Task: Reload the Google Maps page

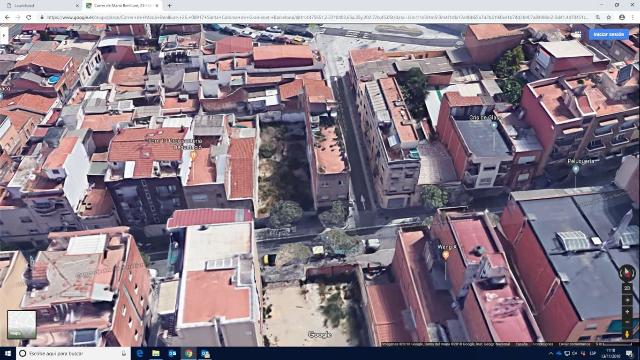Action: 29,18
